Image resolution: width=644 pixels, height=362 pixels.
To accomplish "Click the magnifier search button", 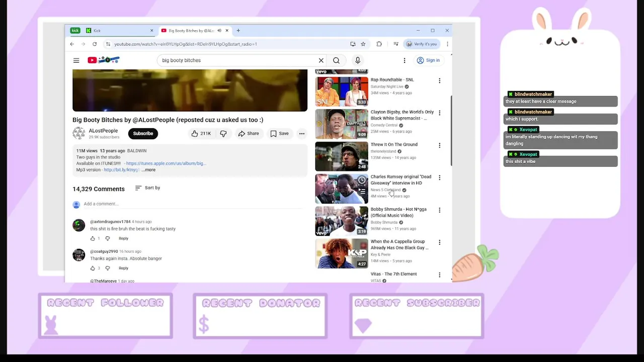I will (336, 60).
